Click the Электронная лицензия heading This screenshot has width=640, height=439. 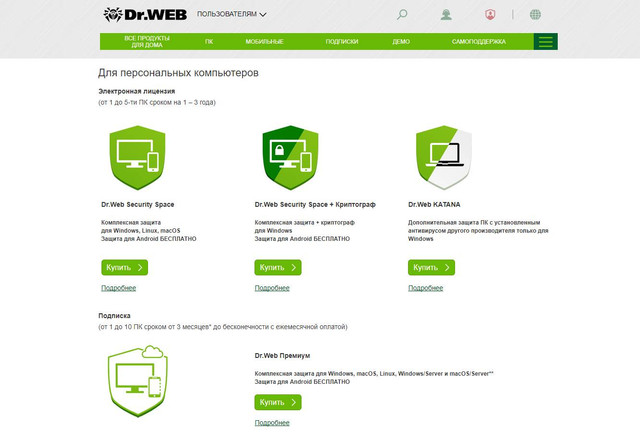(137, 91)
